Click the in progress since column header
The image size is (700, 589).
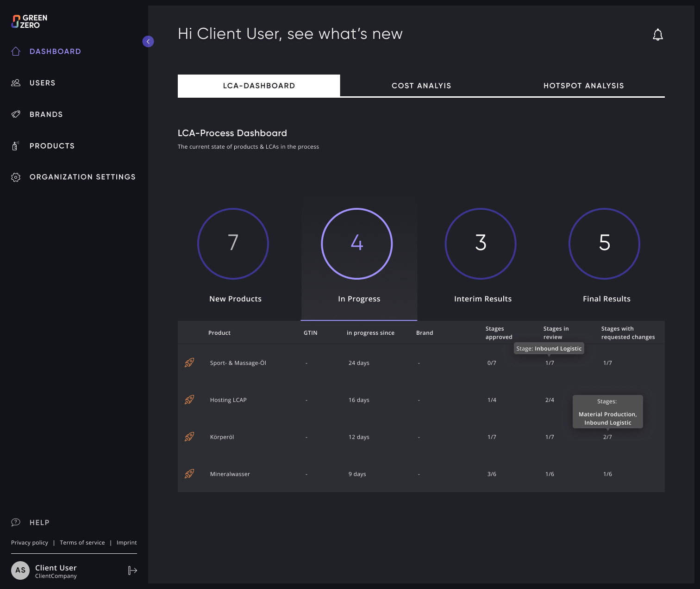pyautogui.click(x=370, y=333)
